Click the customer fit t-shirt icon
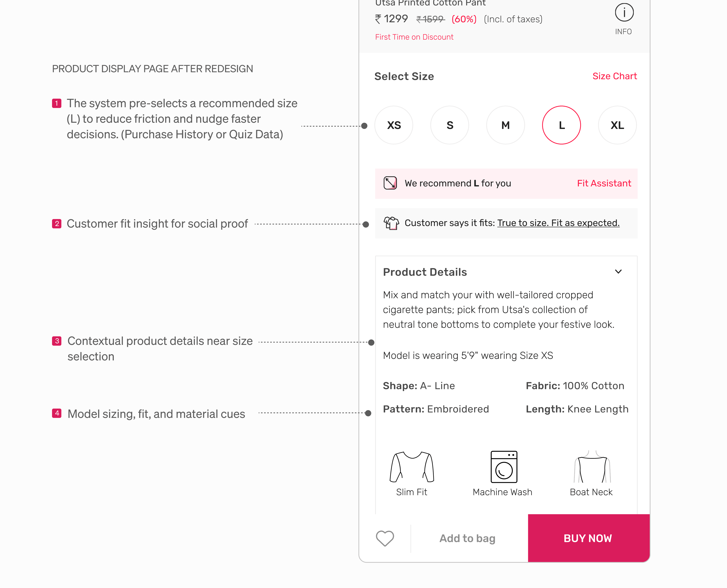The image size is (727, 588). (x=391, y=223)
